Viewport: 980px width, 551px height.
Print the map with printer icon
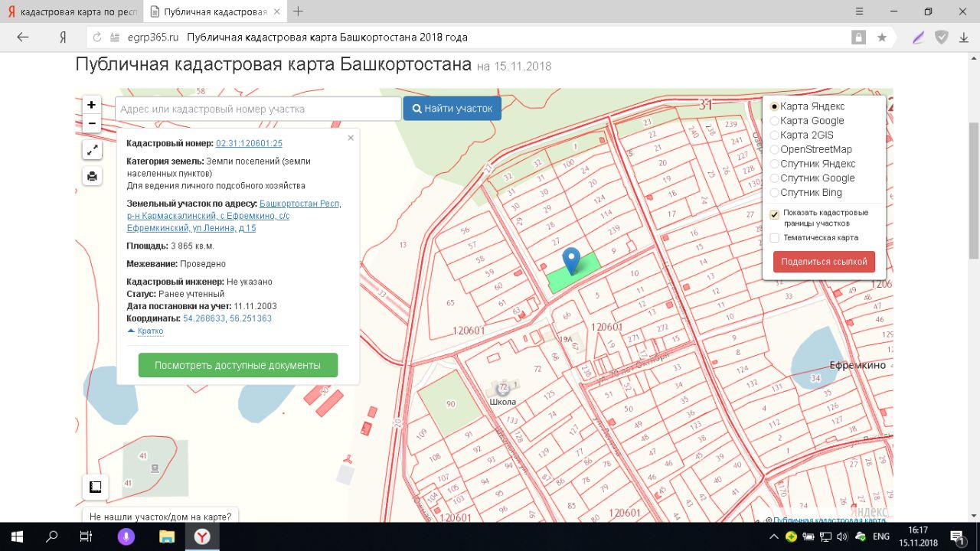[92, 176]
